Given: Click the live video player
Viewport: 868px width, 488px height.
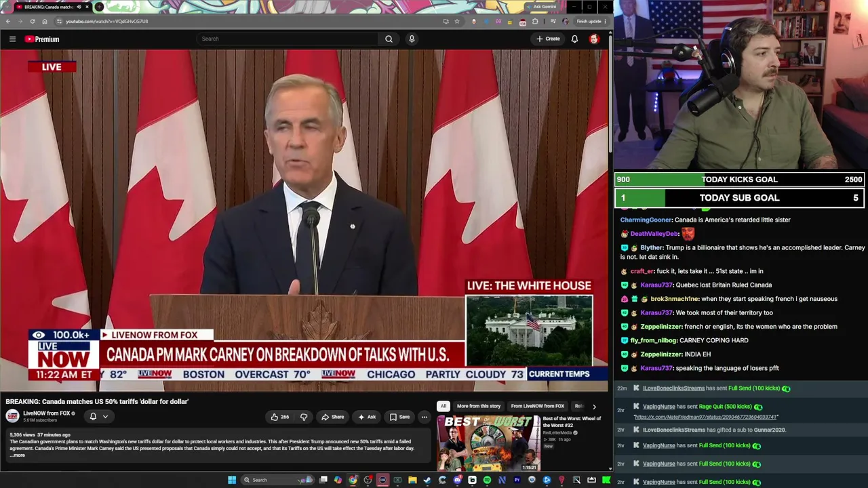Looking at the screenshot, I should point(305,221).
